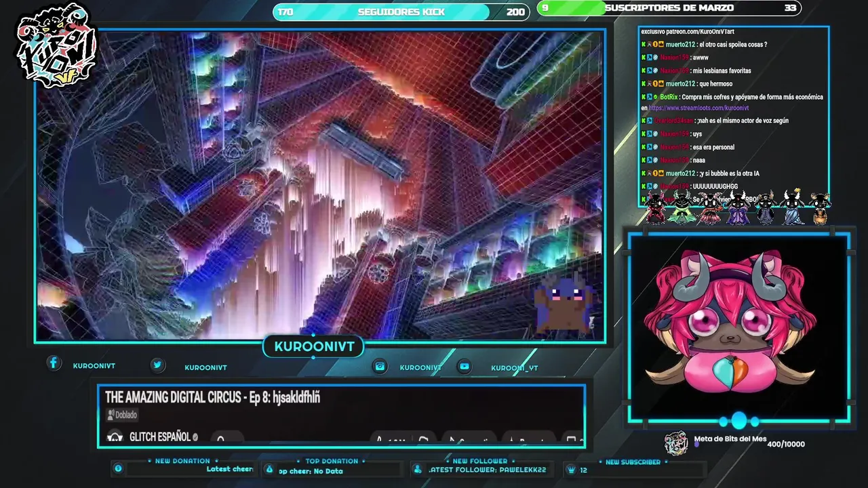Click the 400/10000 bits goal counter
The width and height of the screenshot is (868, 488).
(x=786, y=445)
